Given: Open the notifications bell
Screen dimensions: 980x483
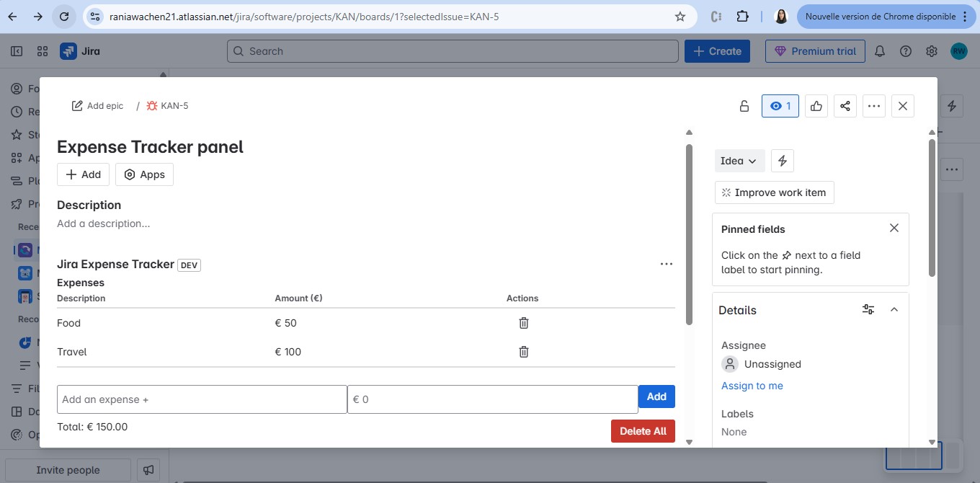Looking at the screenshot, I should (880, 51).
